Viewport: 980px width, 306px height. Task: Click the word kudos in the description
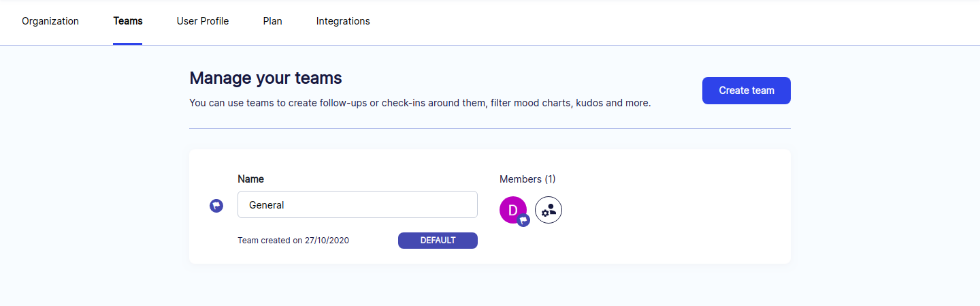(x=589, y=104)
